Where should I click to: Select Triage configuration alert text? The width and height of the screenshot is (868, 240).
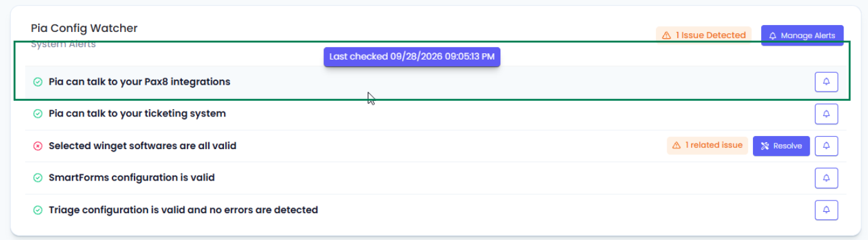pyautogui.click(x=183, y=210)
